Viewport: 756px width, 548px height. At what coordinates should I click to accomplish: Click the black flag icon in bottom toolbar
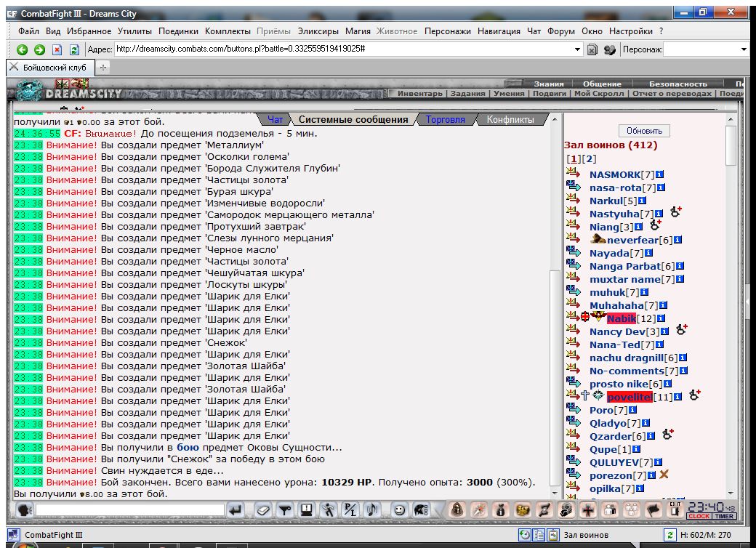coord(654,510)
